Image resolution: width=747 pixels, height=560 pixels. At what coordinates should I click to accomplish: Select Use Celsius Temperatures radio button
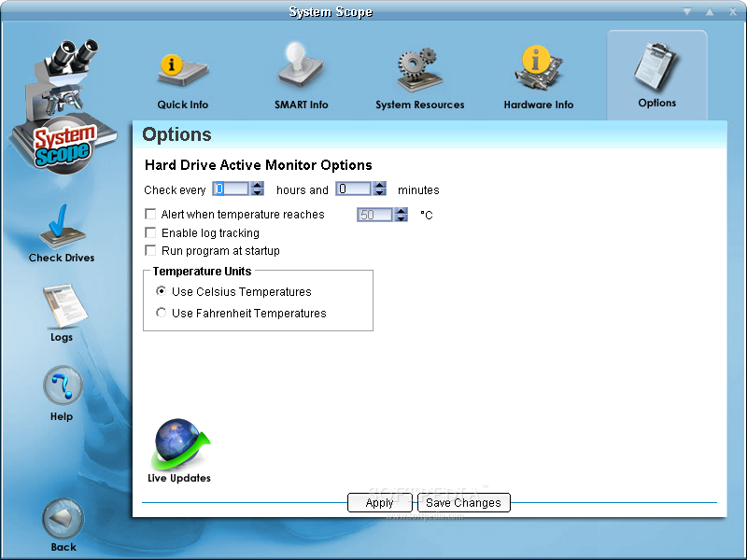coord(161,291)
